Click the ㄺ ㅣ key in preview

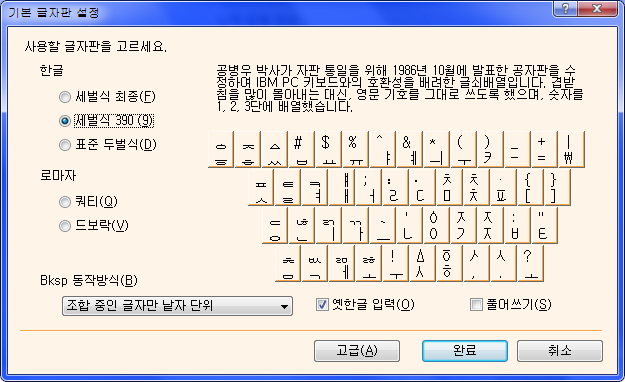point(328,226)
